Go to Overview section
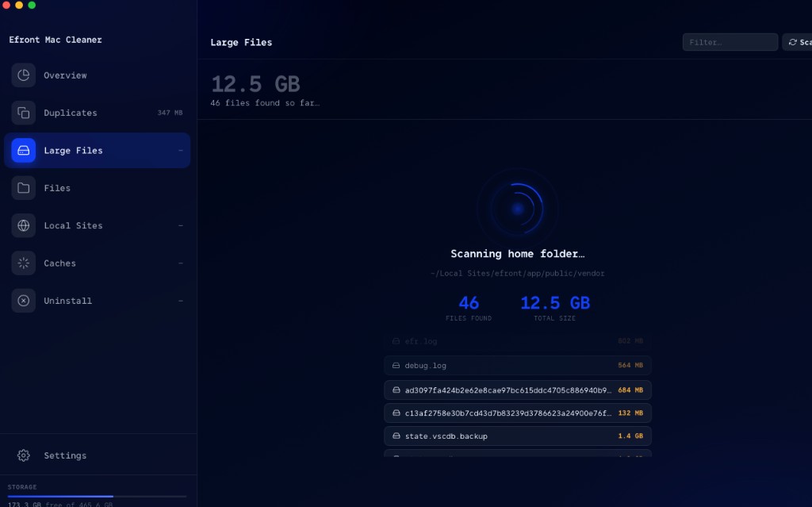This screenshot has width=812, height=507. click(97, 75)
